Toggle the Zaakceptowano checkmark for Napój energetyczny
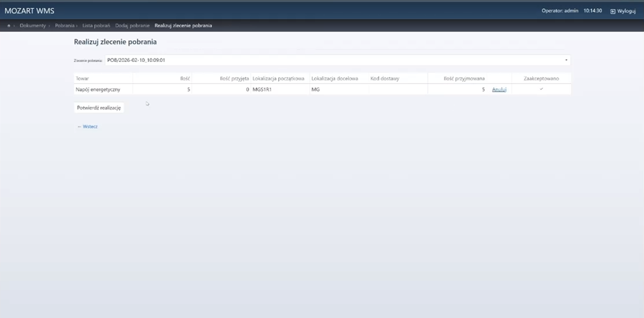The image size is (644, 318). coord(541,89)
